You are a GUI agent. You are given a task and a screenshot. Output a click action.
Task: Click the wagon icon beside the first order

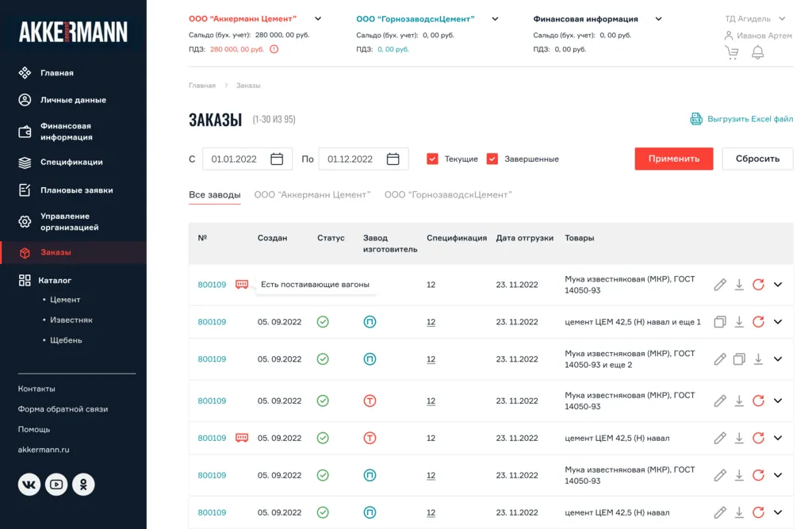pyautogui.click(x=242, y=285)
